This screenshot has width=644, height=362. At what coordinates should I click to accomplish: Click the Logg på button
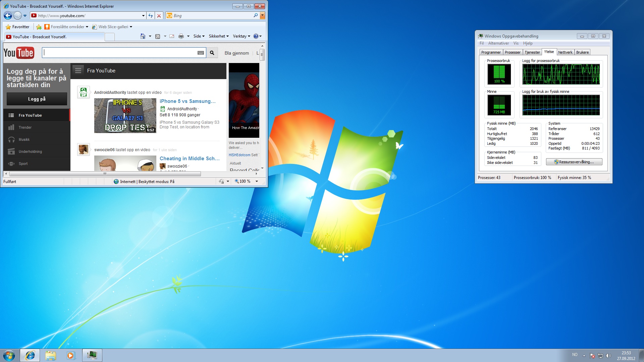pos(37,99)
